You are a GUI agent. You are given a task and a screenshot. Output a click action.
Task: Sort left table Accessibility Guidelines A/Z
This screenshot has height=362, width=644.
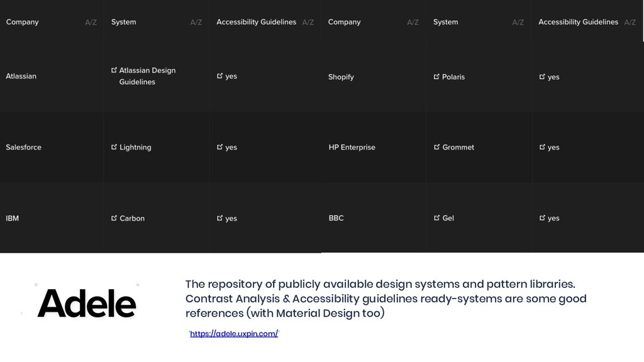(308, 22)
